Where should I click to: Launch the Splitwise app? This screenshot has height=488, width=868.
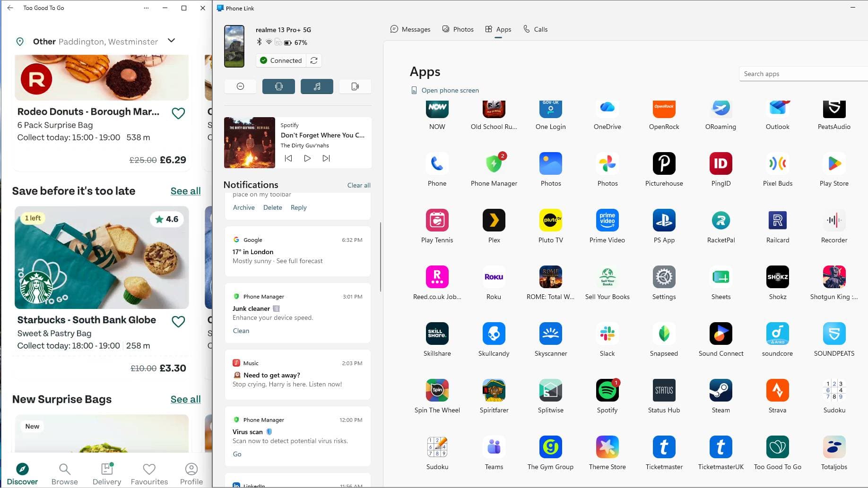point(550,390)
